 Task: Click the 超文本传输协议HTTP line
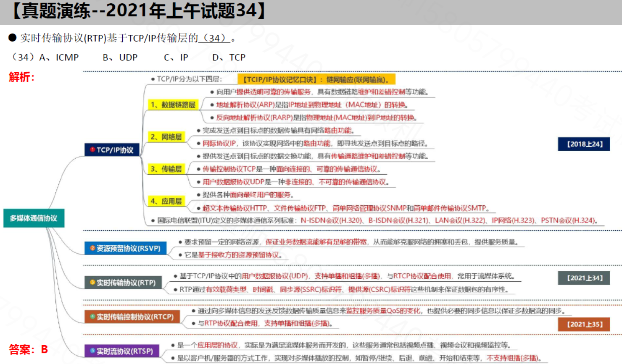click(x=343, y=208)
